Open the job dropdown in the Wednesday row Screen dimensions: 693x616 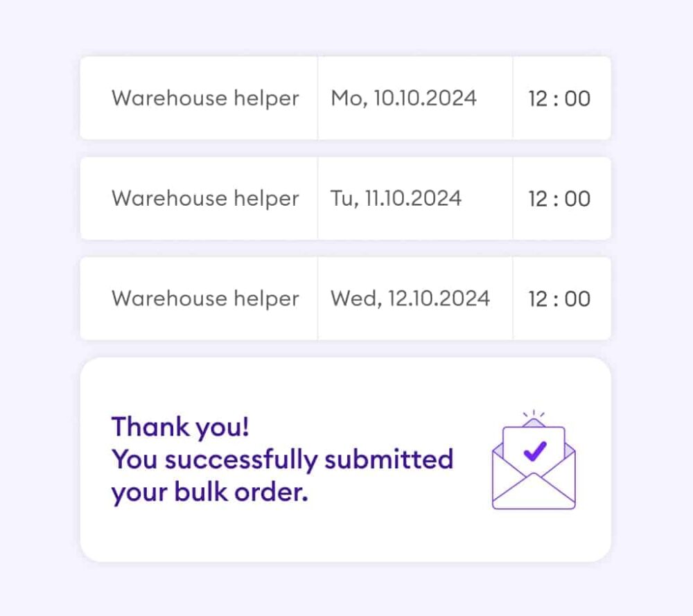pos(205,299)
